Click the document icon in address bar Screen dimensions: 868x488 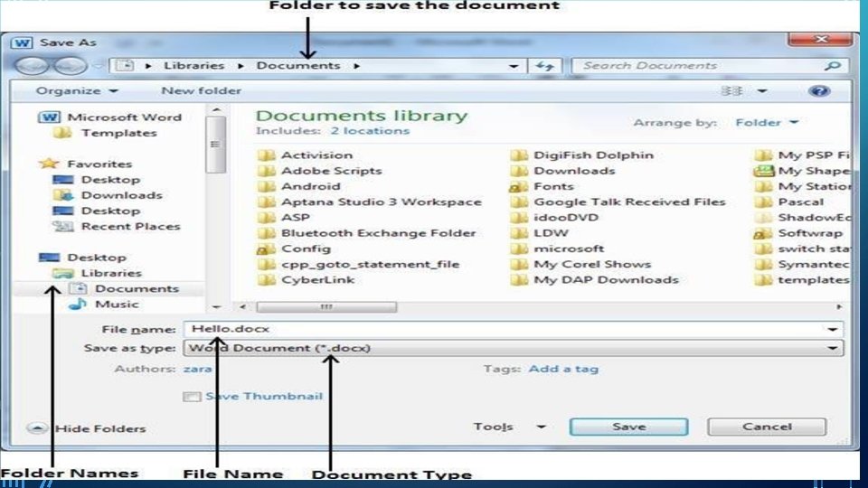click(125, 65)
